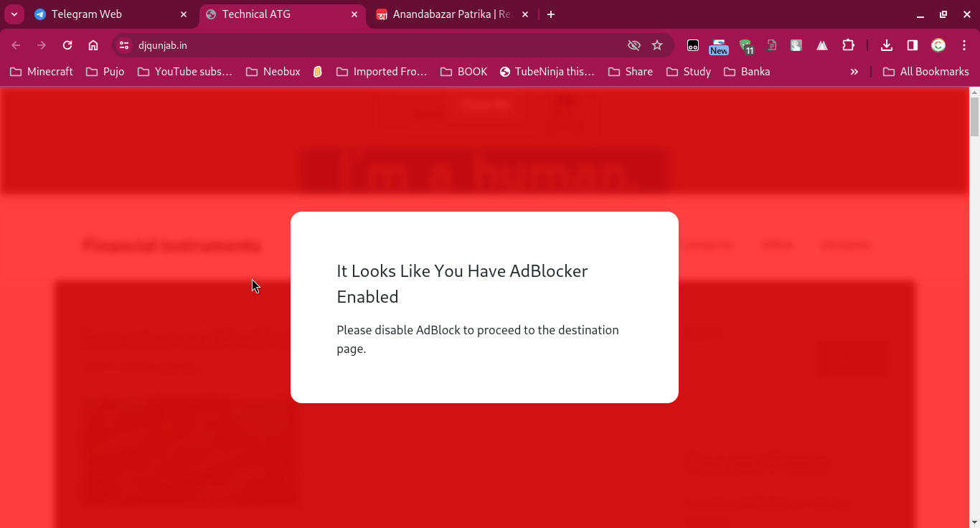Click the page's vertical scrollbar thumb
980x528 pixels.
pos(974,116)
